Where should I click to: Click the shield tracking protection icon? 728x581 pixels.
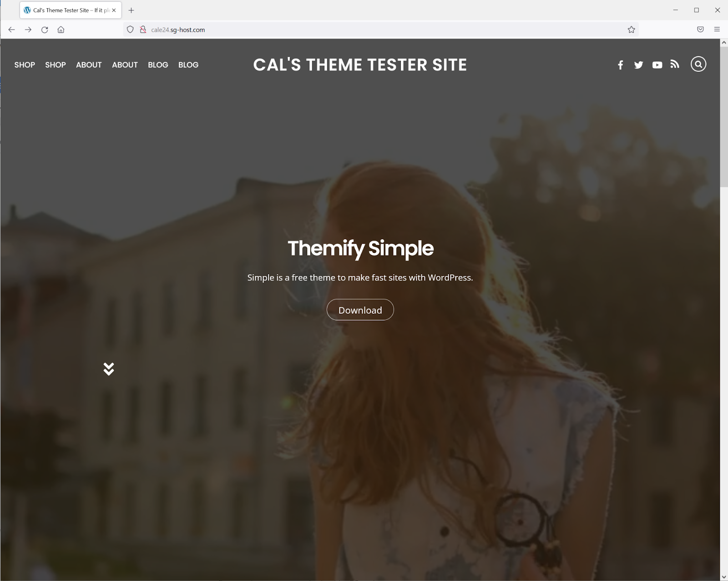point(130,30)
